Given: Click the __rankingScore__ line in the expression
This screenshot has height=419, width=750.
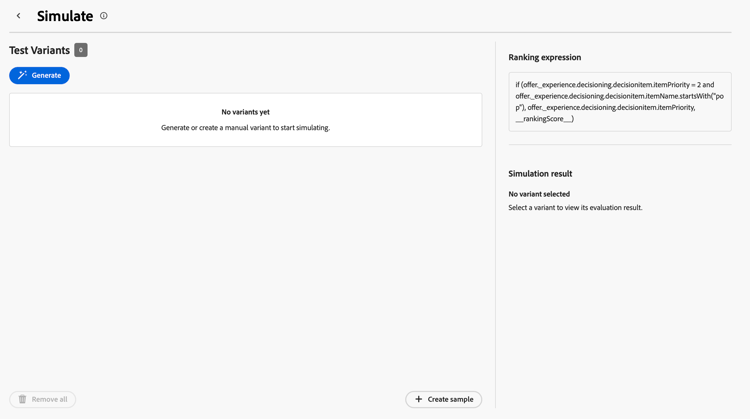Looking at the screenshot, I should [x=544, y=119].
